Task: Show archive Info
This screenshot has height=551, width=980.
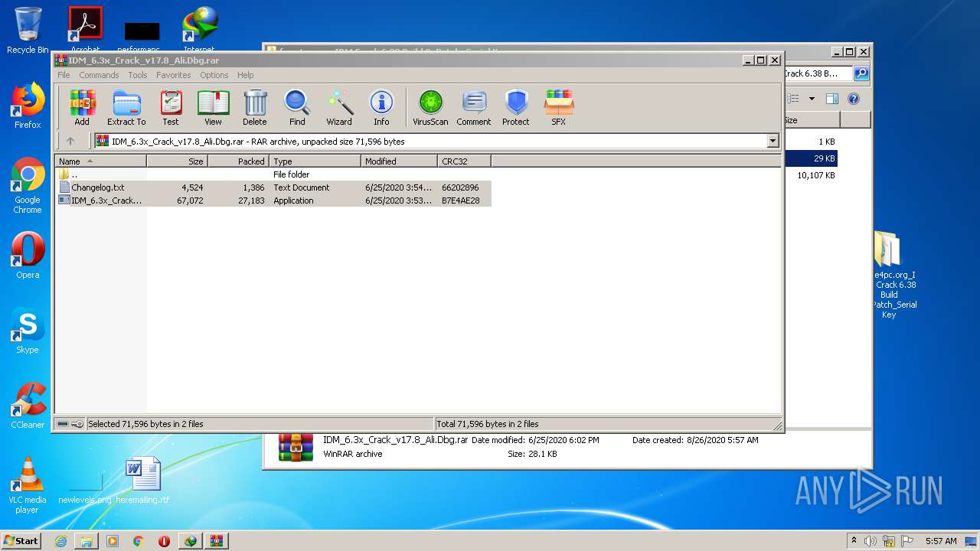Action: tap(381, 107)
